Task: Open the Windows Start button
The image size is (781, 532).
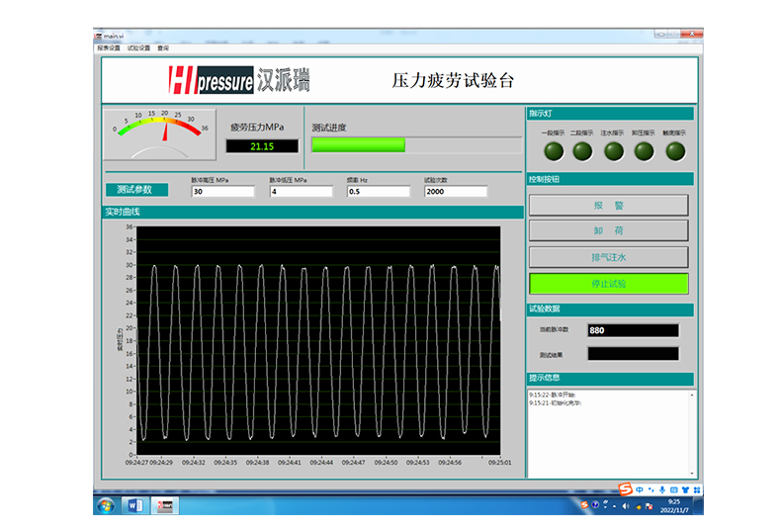Action: pos(105,505)
